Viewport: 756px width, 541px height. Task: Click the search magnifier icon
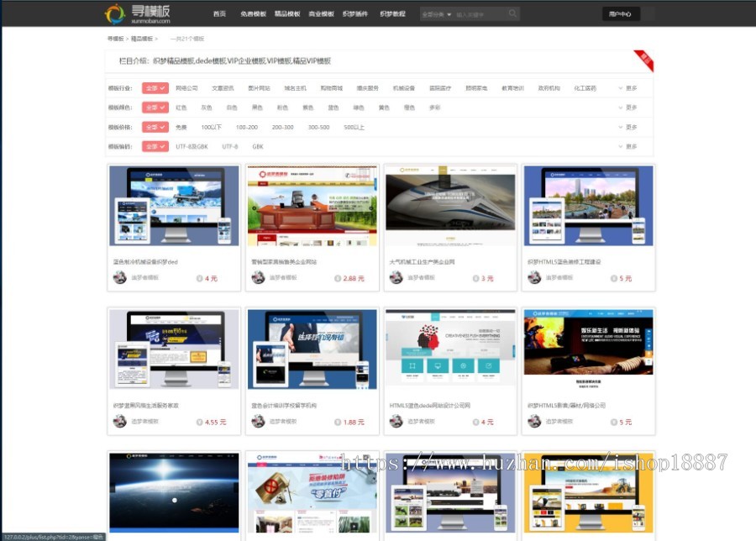coord(512,13)
